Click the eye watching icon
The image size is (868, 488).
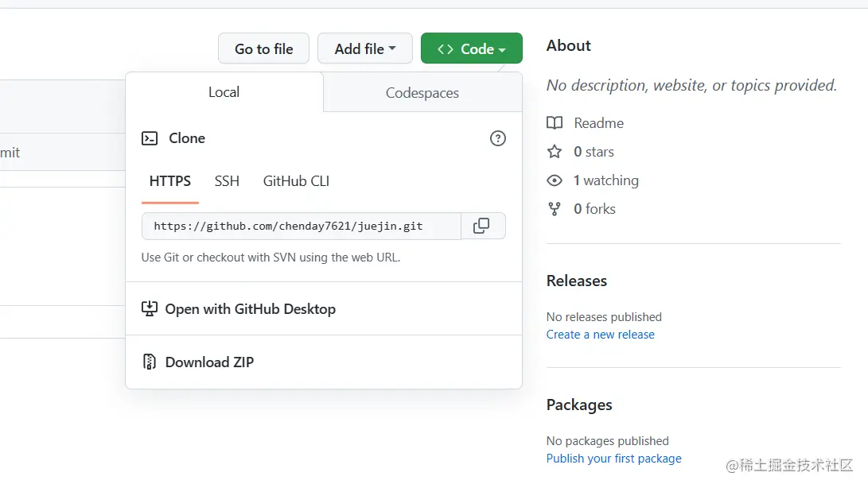click(555, 180)
